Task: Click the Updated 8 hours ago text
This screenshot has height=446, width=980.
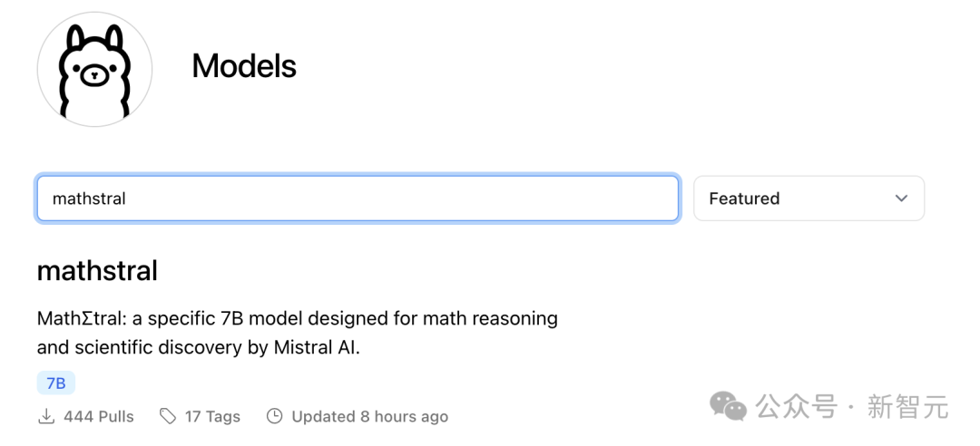Action: [x=369, y=417]
